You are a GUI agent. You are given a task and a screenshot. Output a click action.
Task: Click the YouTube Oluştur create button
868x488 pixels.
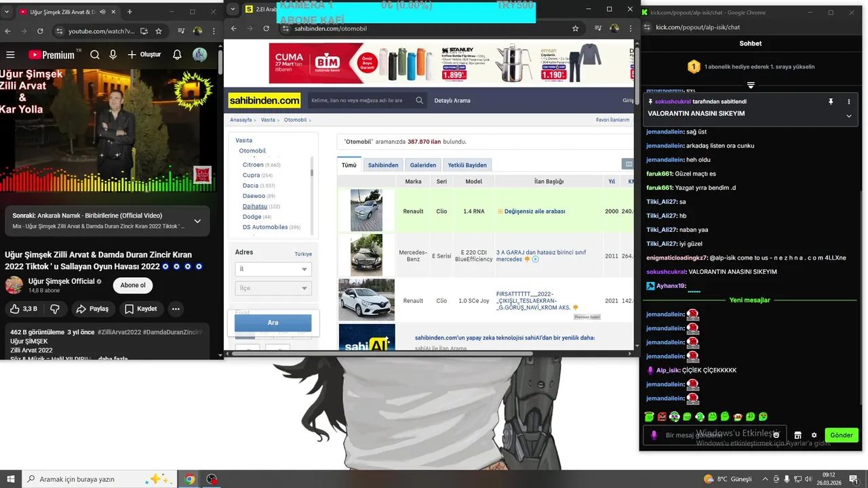144,55
